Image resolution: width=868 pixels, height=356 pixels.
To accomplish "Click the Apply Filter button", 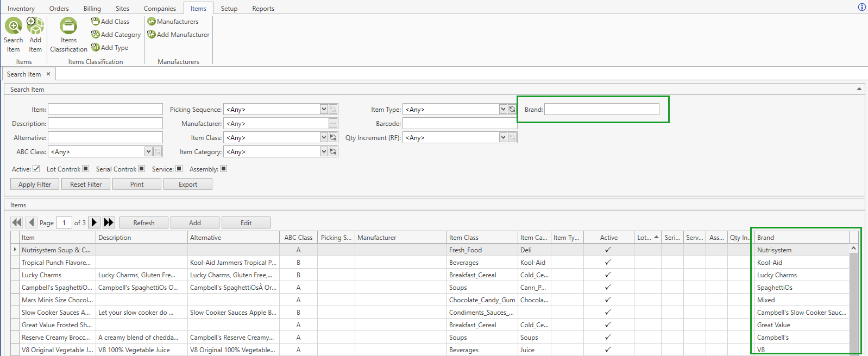I will coord(35,185).
